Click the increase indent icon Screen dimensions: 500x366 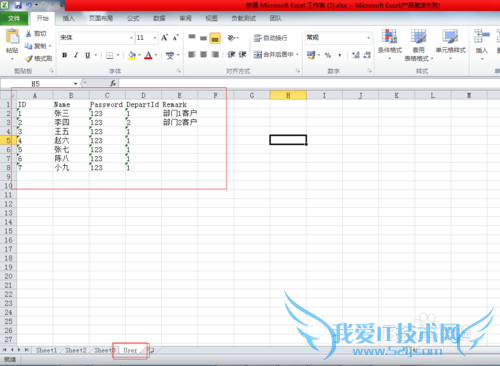(243, 54)
